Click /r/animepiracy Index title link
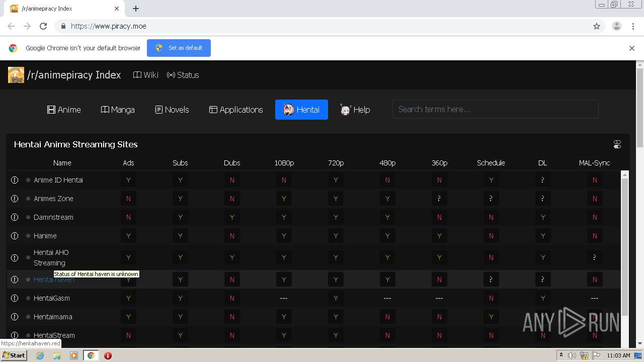 point(74,75)
